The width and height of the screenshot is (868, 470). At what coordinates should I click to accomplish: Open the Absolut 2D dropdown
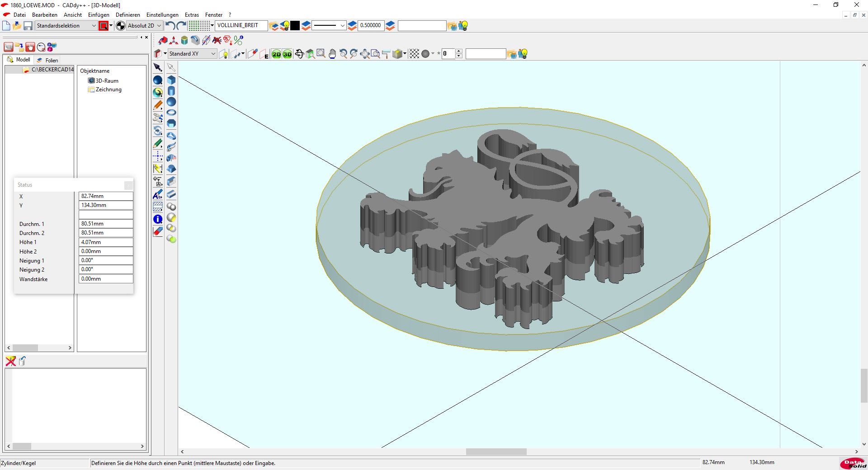[144, 26]
